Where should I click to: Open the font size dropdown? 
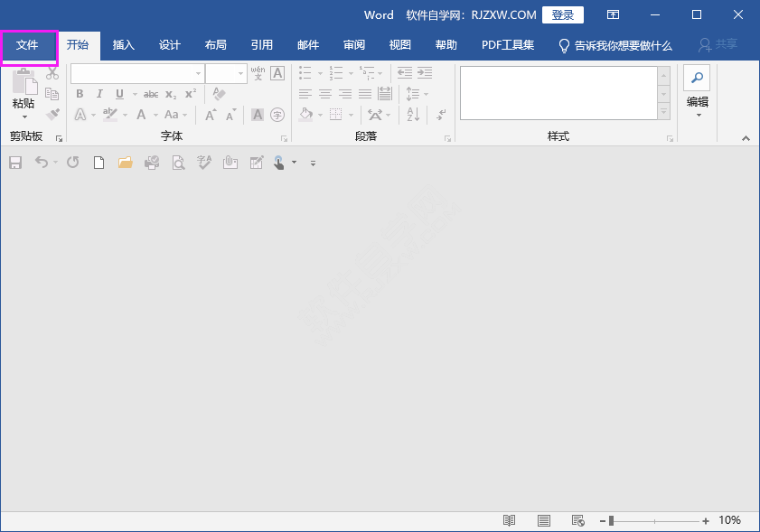(240, 73)
